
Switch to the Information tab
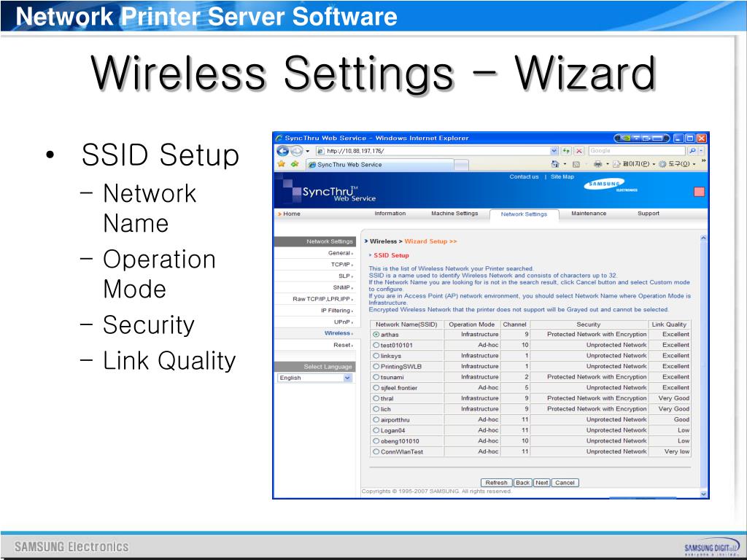(390, 214)
